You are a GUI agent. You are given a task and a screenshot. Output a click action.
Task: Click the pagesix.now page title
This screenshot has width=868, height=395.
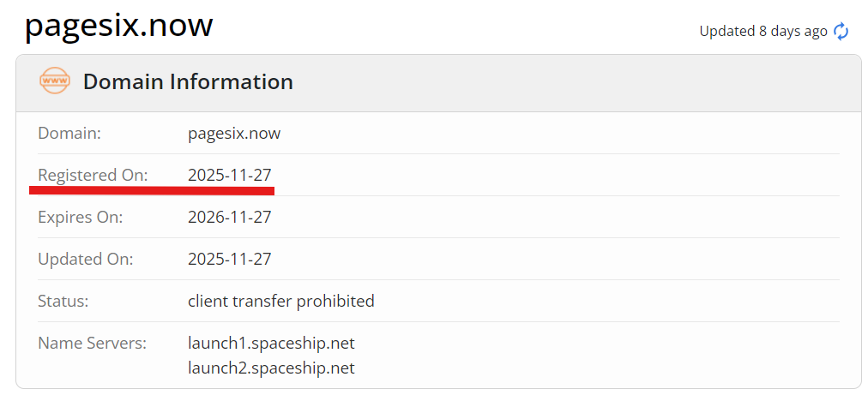(x=118, y=26)
